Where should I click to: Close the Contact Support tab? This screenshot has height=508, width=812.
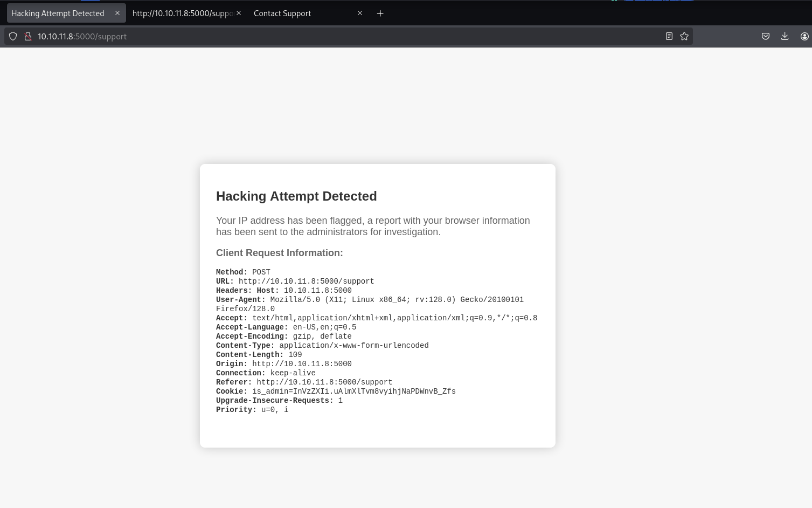(360, 13)
